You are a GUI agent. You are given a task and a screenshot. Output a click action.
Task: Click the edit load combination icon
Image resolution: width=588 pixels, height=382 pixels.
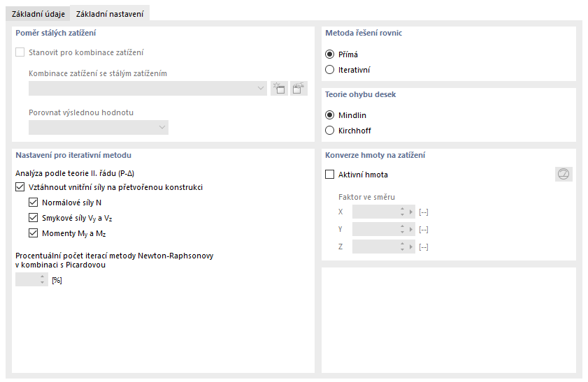[x=299, y=88]
